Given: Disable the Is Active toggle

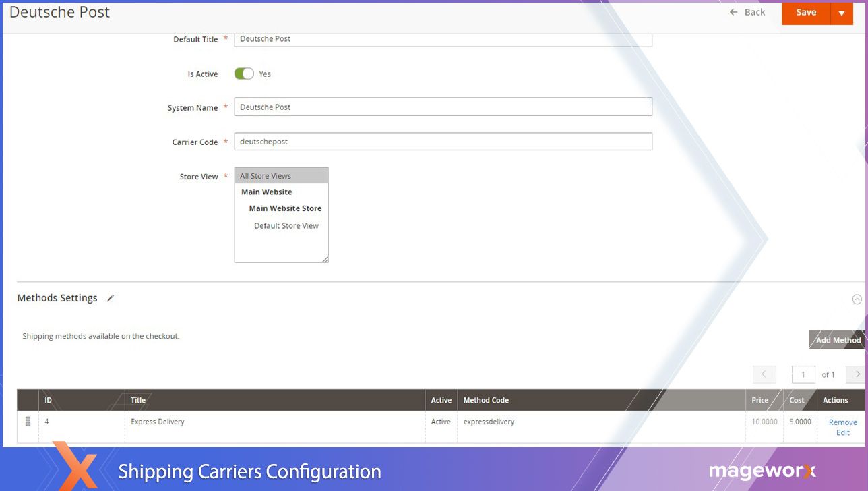Looking at the screenshot, I should click(243, 74).
